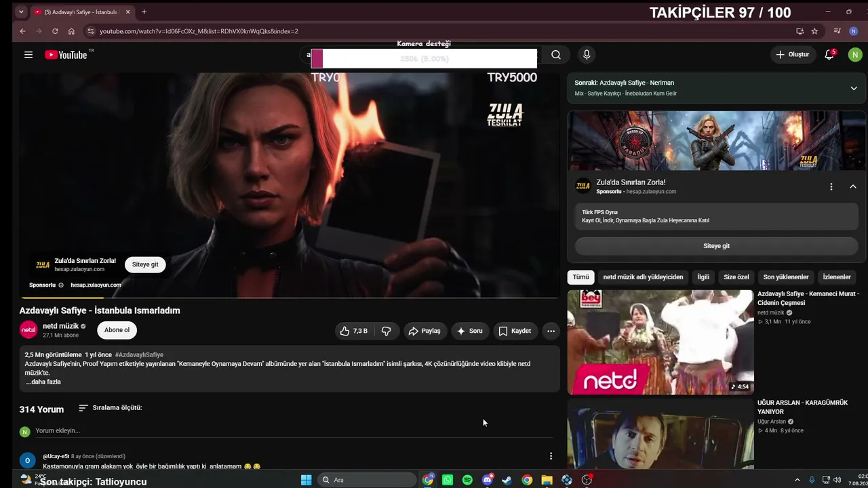This screenshot has height=488, width=868.
Task: Close the Azdavaylı Safiye tab
Action: pyautogui.click(x=127, y=12)
